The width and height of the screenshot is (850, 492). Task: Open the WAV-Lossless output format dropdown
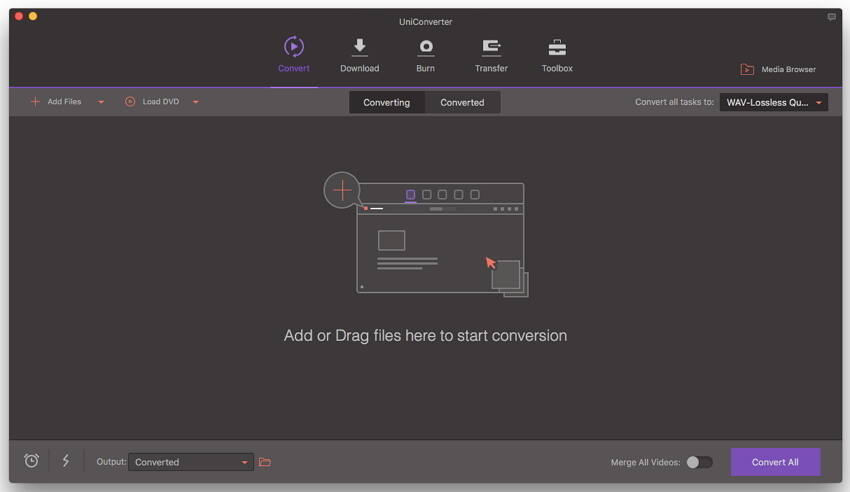point(774,102)
